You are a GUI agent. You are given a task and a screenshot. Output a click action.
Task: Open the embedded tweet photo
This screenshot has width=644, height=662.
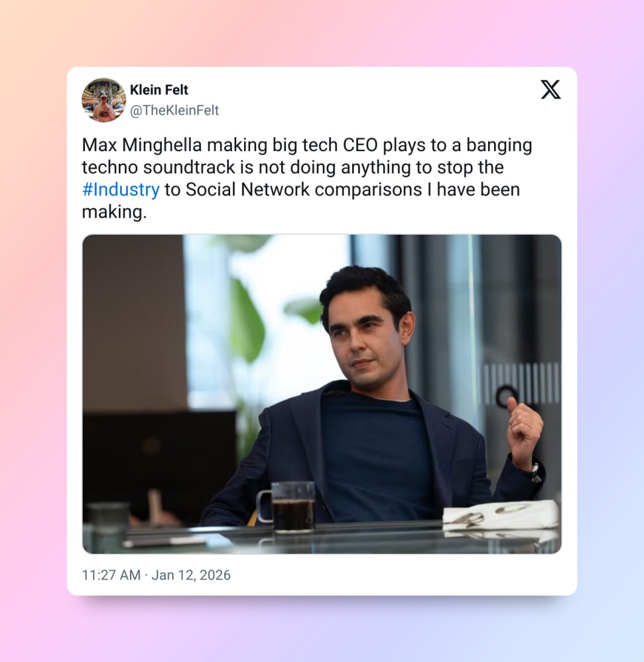tap(322, 394)
